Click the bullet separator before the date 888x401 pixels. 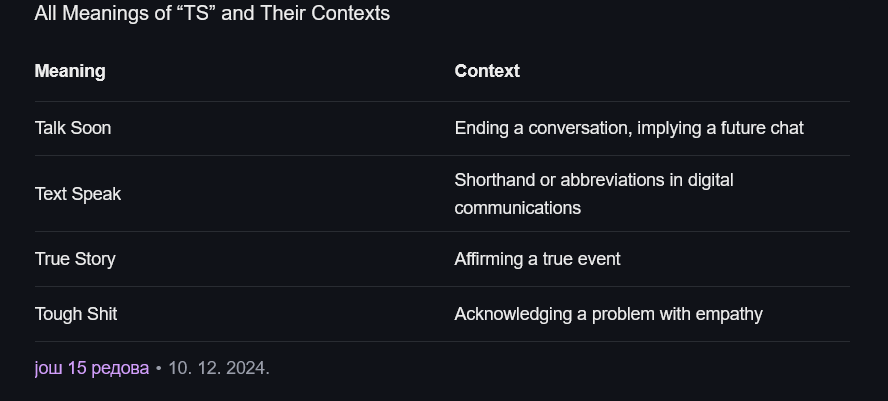[159, 369]
